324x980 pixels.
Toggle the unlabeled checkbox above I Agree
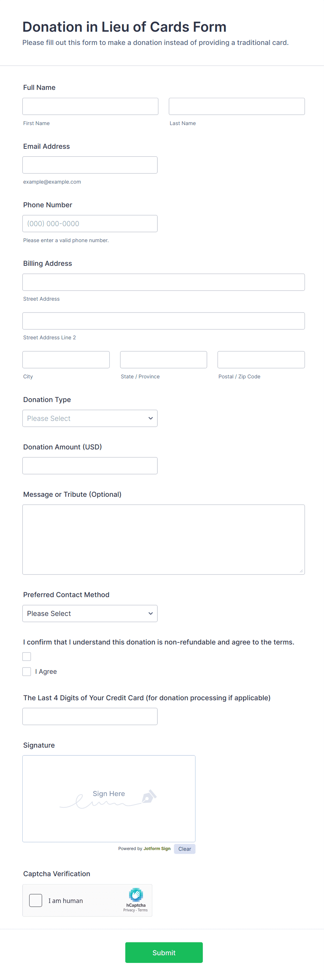26,656
